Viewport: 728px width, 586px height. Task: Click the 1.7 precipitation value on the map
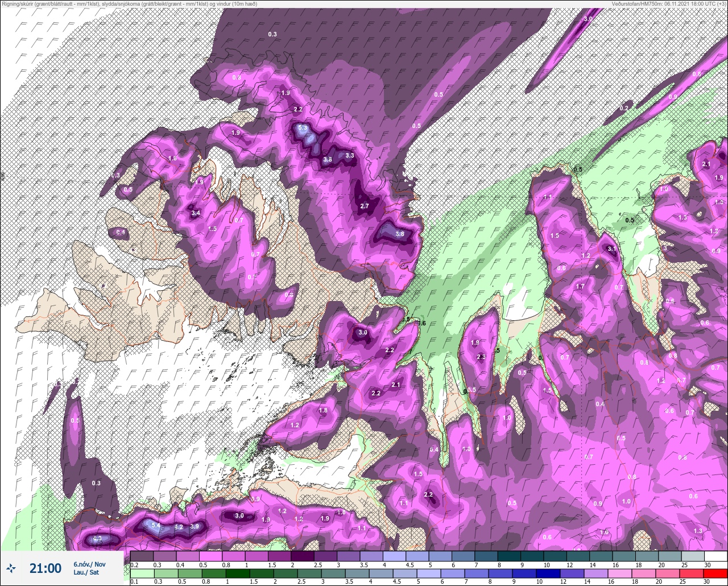coord(580,286)
